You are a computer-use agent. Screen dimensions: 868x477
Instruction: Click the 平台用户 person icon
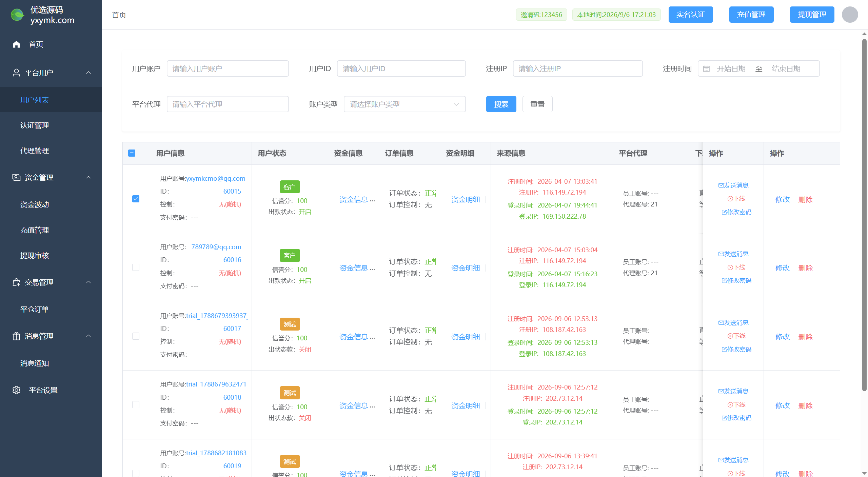[x=16, y=73]
